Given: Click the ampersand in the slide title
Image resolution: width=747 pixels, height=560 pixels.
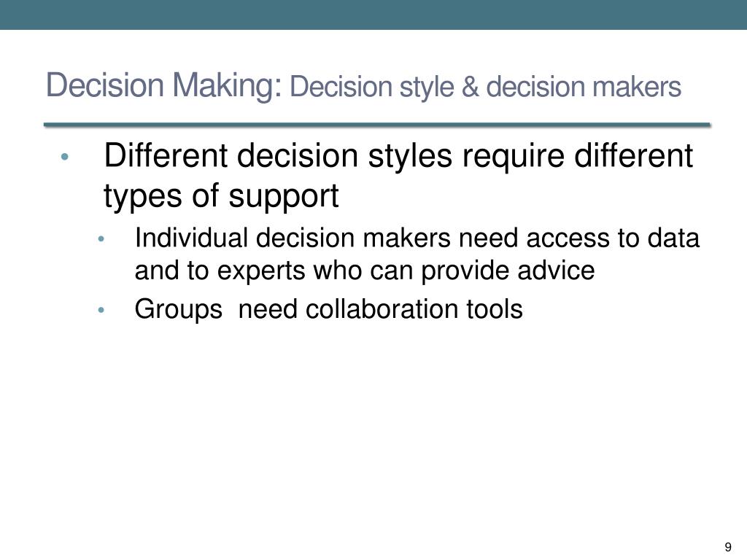Looking at the screenshot, I should [x=470, y=87].
